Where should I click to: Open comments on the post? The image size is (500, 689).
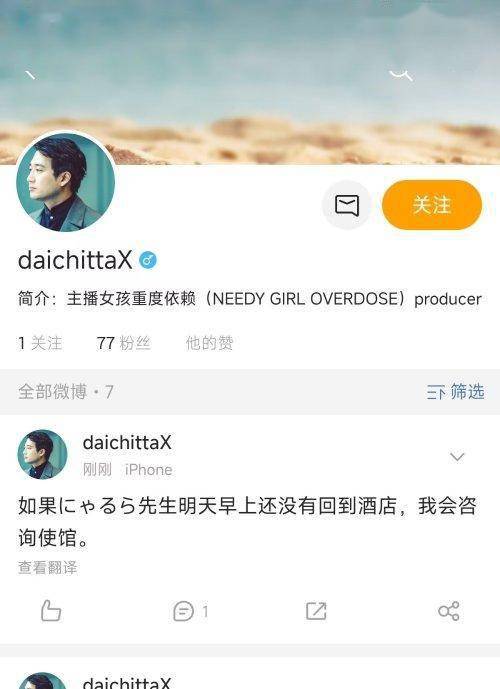click(190, 611)
